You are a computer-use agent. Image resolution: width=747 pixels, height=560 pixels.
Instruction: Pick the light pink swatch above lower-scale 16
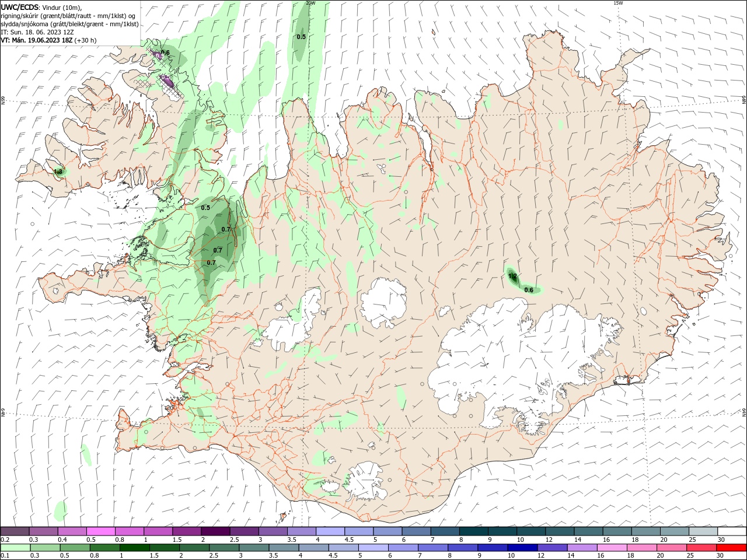tap(612, 548)
